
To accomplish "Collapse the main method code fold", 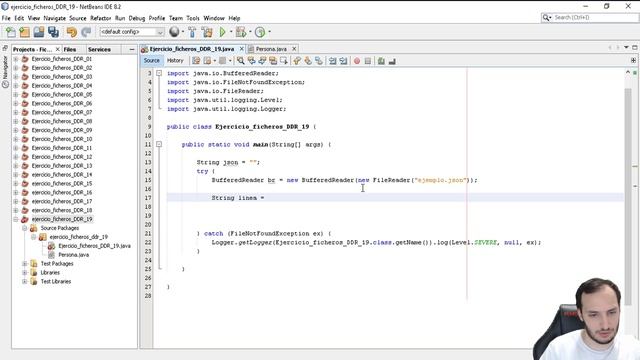I will point(159,144).
